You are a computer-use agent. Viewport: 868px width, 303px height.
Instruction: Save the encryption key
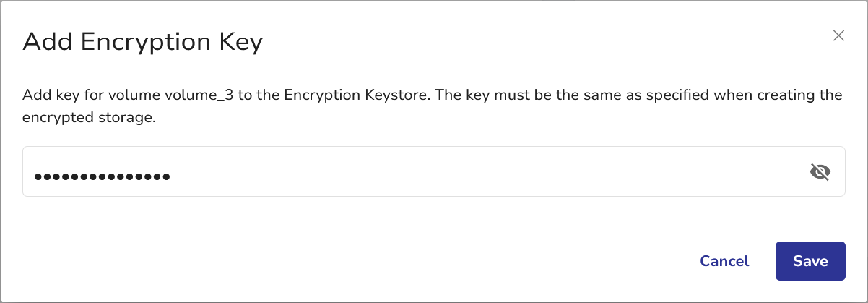[810, 261]
